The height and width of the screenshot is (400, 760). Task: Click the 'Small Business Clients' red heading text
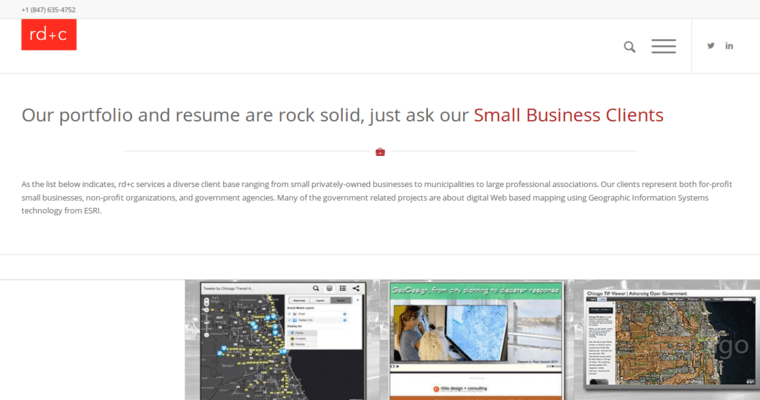[568, 114]
